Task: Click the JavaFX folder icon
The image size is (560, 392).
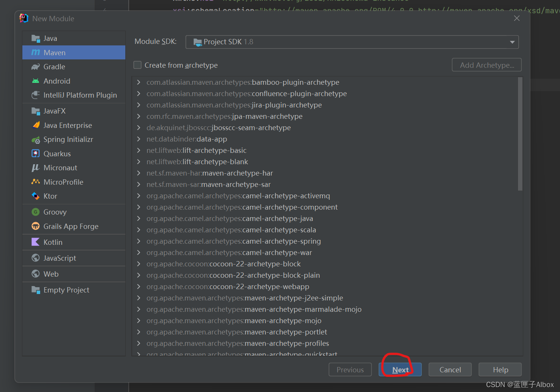Action: tap(36, 111)
